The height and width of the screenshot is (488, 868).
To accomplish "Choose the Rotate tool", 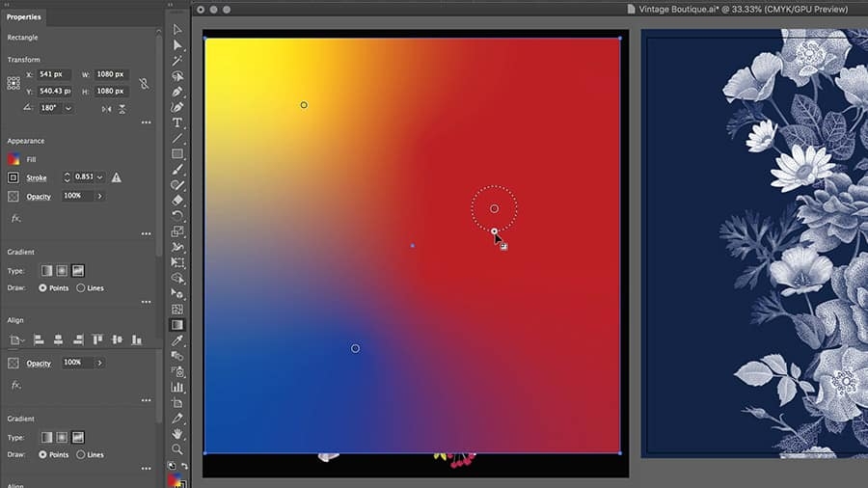I will 177,216.
